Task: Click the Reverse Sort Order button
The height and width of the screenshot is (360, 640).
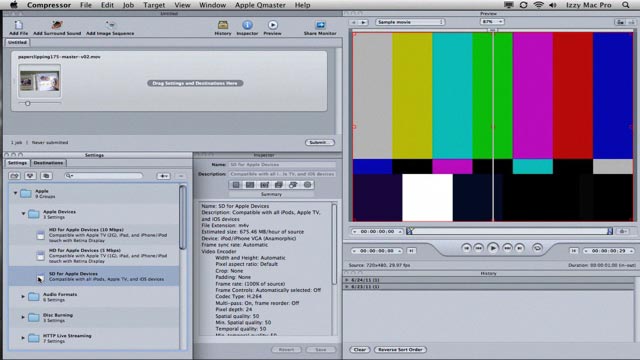Action: pyautogui.click(x=400, y=350)
